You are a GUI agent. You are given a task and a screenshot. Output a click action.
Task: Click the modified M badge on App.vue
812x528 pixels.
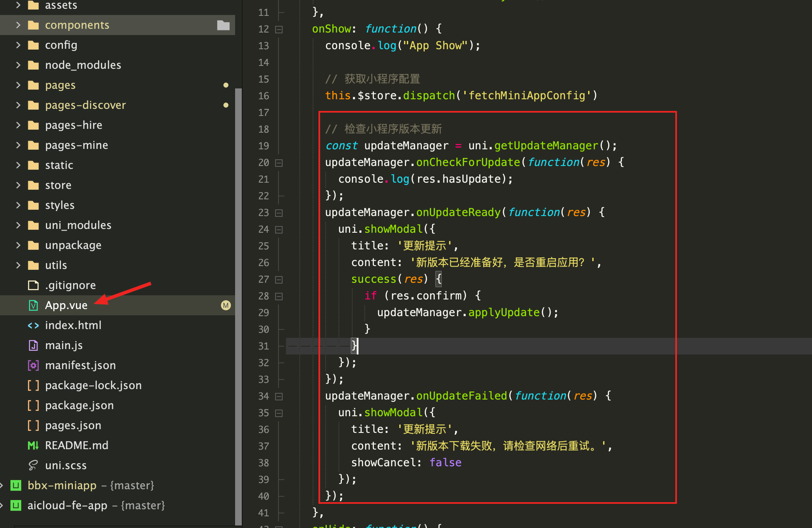click(x=226, y=305)
